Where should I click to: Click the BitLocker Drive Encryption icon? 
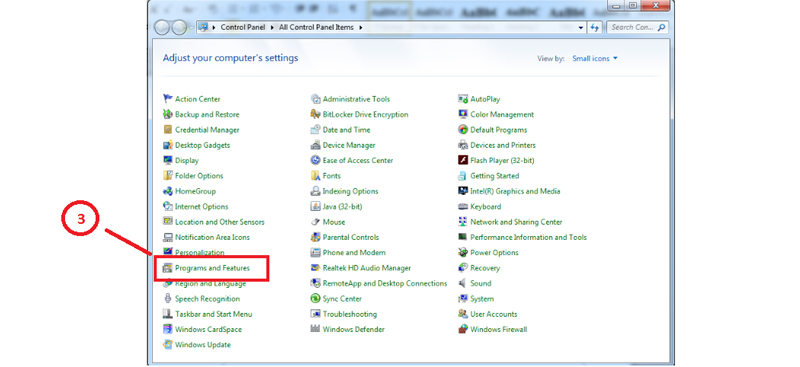pos(315,114)
